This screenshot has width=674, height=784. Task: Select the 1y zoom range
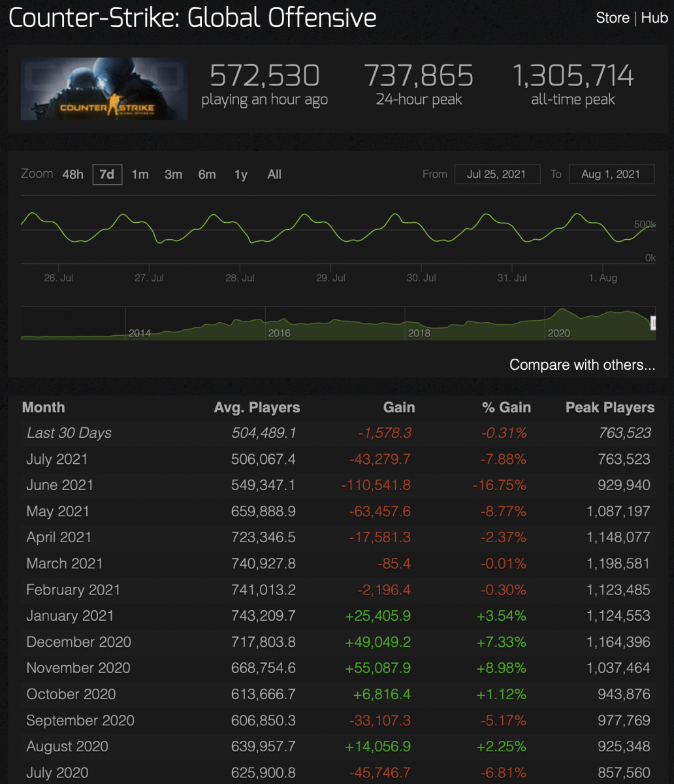(241, 174)
